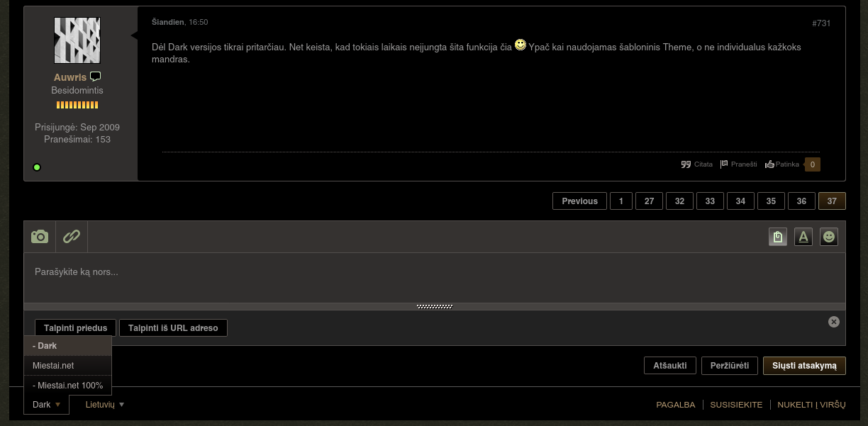This screenshot has width=868, height=426.
Task: Click the camera insert-image icon
Action: pyautogui.click(x=40, y=237)
